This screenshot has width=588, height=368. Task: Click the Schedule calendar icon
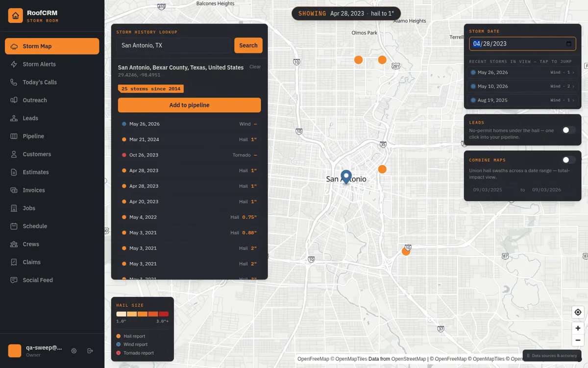[14, 226]
